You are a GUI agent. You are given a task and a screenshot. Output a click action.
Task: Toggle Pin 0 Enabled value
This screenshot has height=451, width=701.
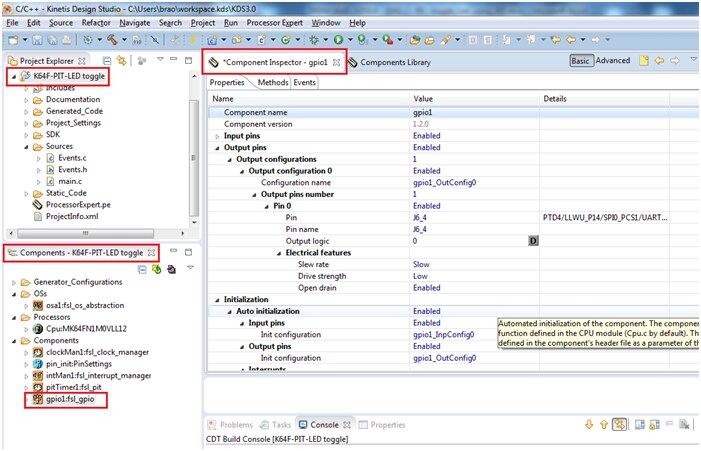tap(427, 206)
